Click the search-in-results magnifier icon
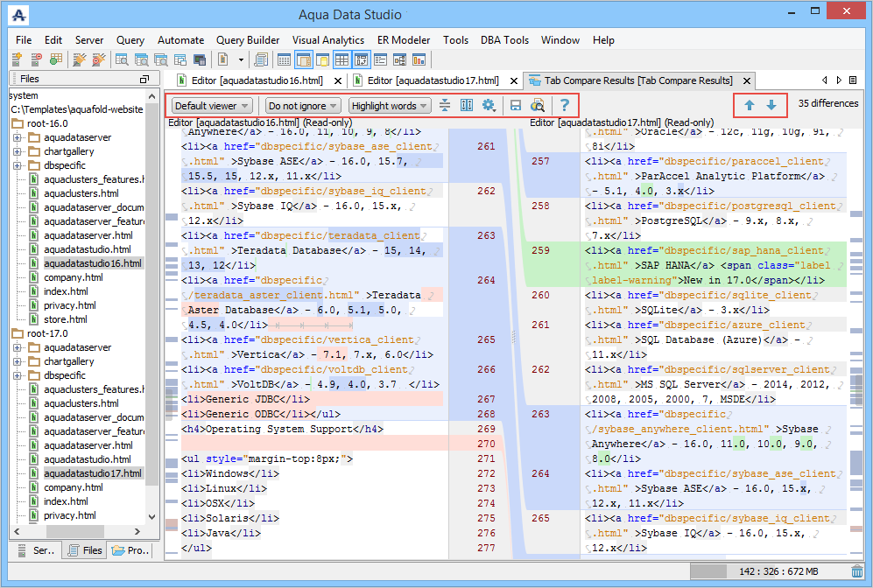The image size is (873, 588). pyautogui.click(x=539, y=105)
